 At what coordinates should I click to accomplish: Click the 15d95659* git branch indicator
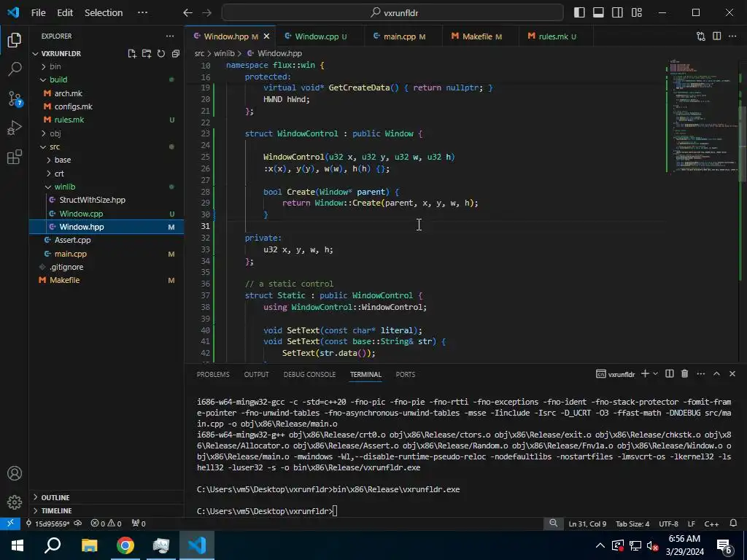[x=47, y=524]
